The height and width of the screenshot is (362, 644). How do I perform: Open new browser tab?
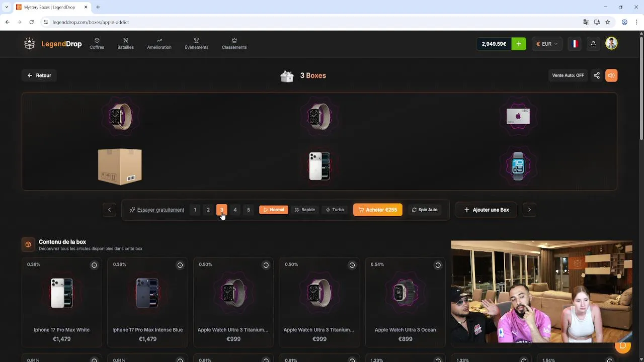coord(98,7)
